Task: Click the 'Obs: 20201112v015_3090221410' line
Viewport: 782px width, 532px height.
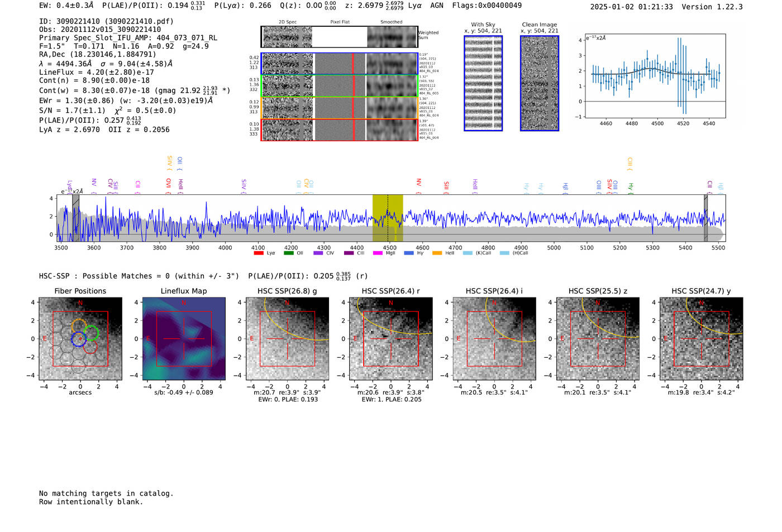Action: pyautogui.click(x=100, y=30)
